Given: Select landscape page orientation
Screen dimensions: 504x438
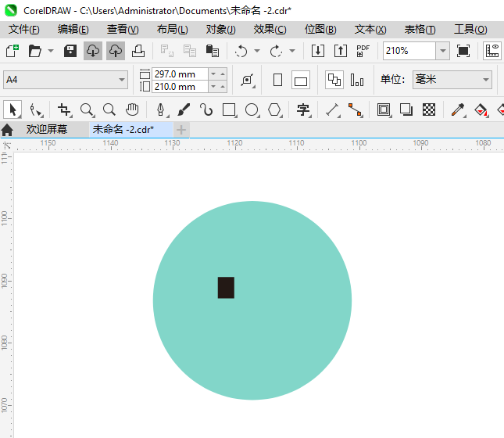Looking at the screenshot, I should click(x=301, y=81).
